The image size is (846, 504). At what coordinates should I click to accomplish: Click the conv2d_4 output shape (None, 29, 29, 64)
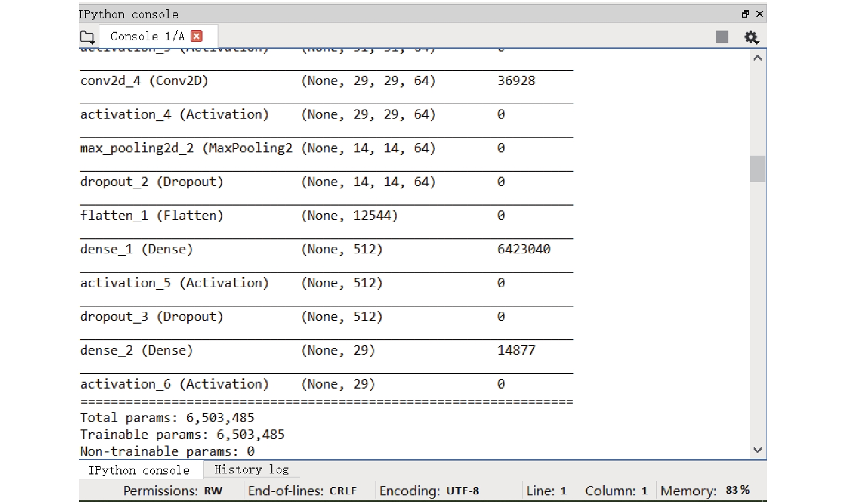(368, 81)
